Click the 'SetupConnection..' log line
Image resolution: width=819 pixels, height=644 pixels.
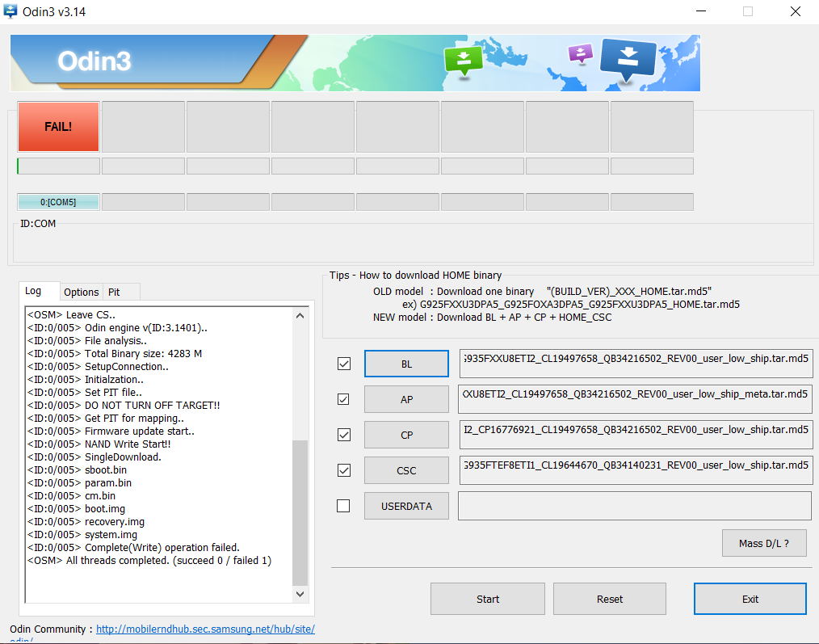(98, 366)
